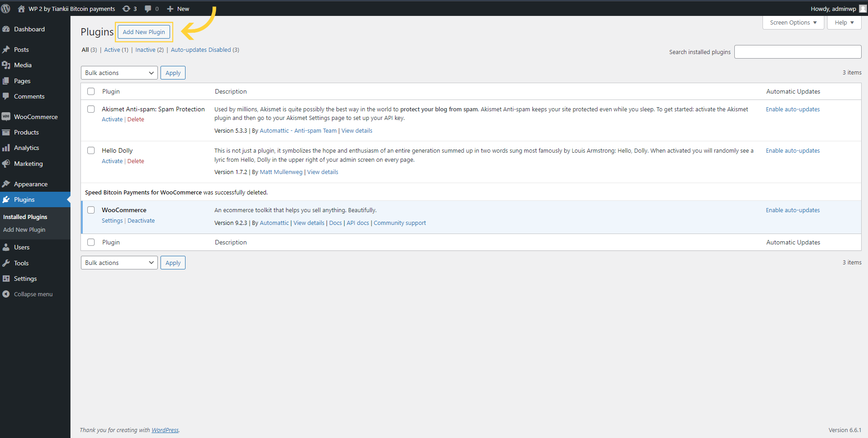868x438 pixels.
Task: Sort by the Plugin column header
Action: click(x=111, y=91)
